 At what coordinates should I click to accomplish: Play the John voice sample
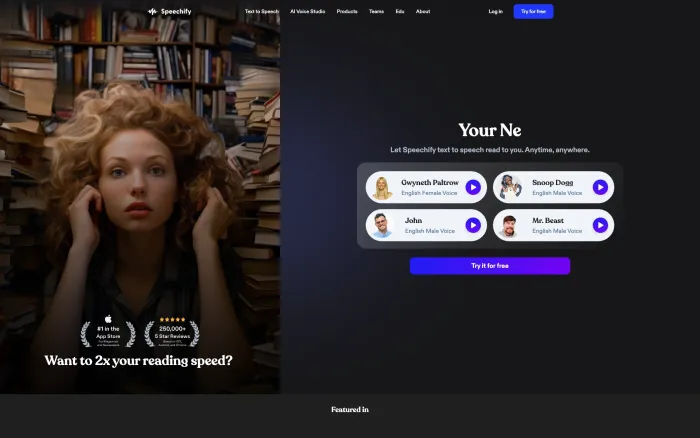tap(473, 225)
